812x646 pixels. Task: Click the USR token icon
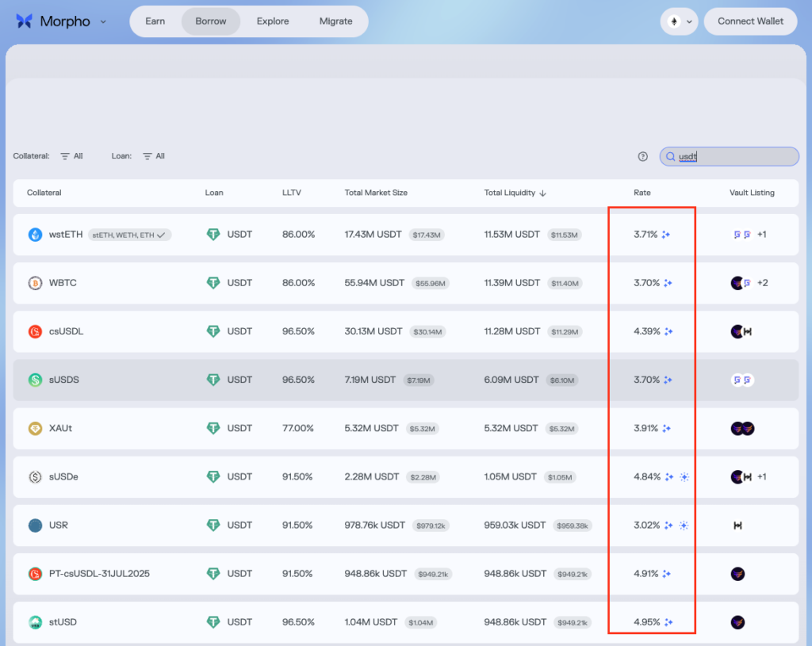[35, 526]
